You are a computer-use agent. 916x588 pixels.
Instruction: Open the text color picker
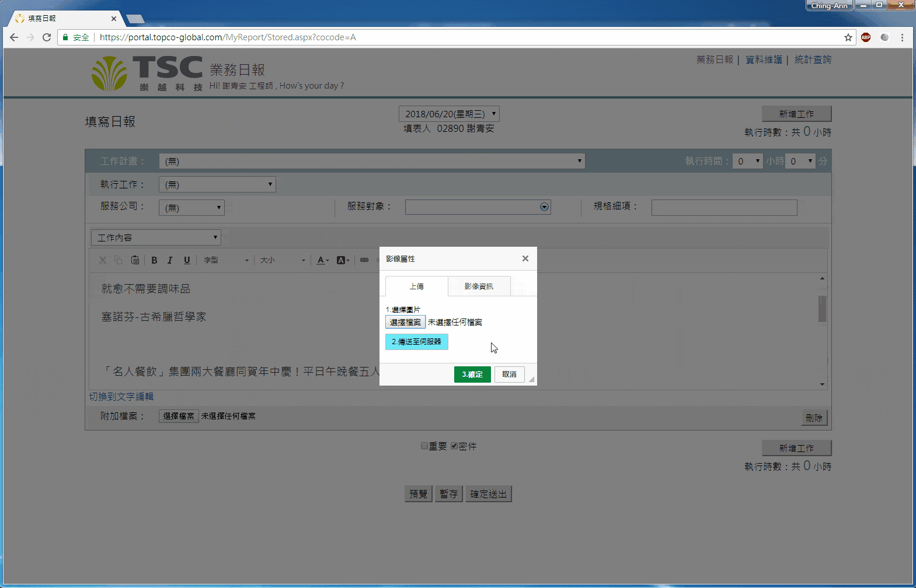click(x=323, y=260)
